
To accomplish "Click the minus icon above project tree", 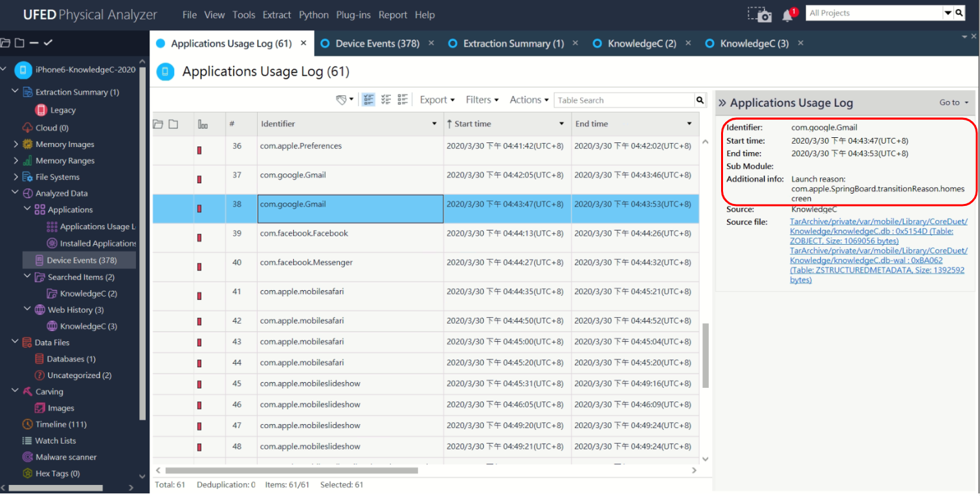I will [x=34, y=43].
